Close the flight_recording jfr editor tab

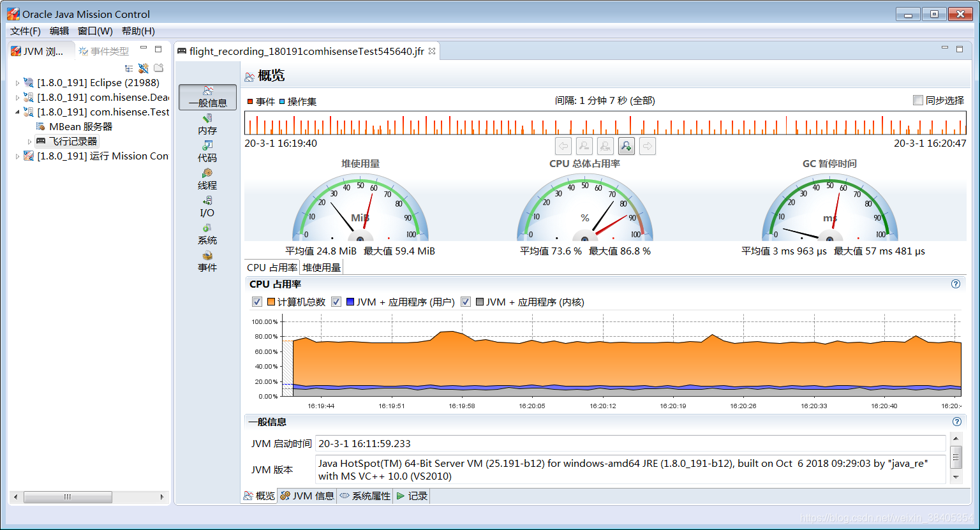coord(432,51)
